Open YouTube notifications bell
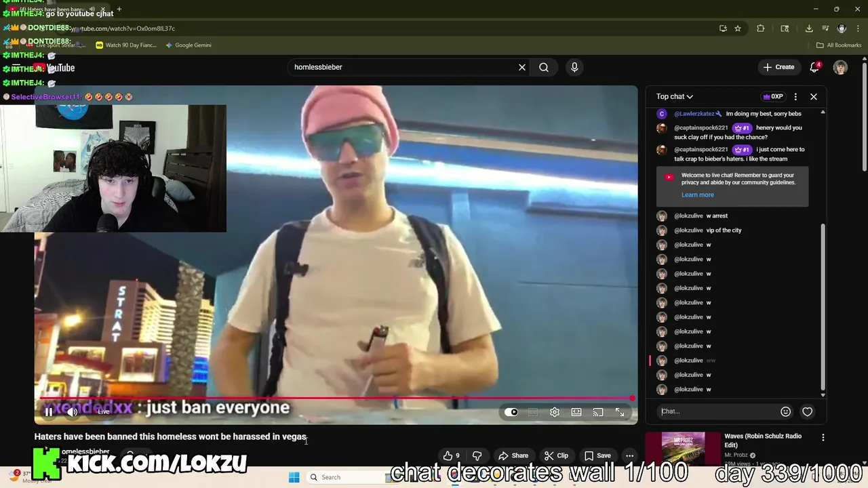The height and width of the screenshot is (488, 868). pos(815,67)
